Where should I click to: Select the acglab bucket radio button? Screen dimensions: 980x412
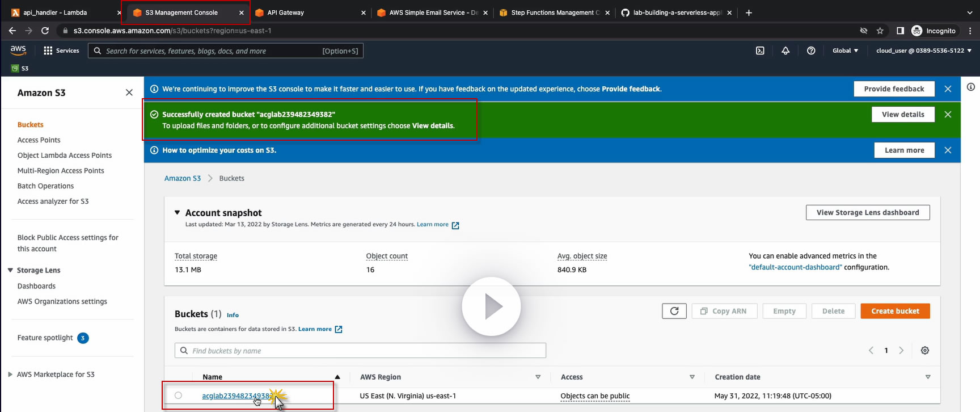[x=178, y=396]
